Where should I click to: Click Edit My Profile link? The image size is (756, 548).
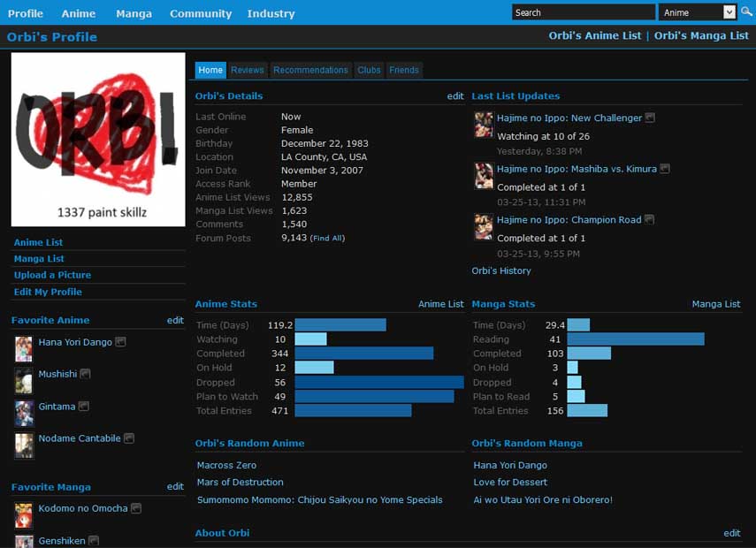pyautogui.click(x=48, y=292)
